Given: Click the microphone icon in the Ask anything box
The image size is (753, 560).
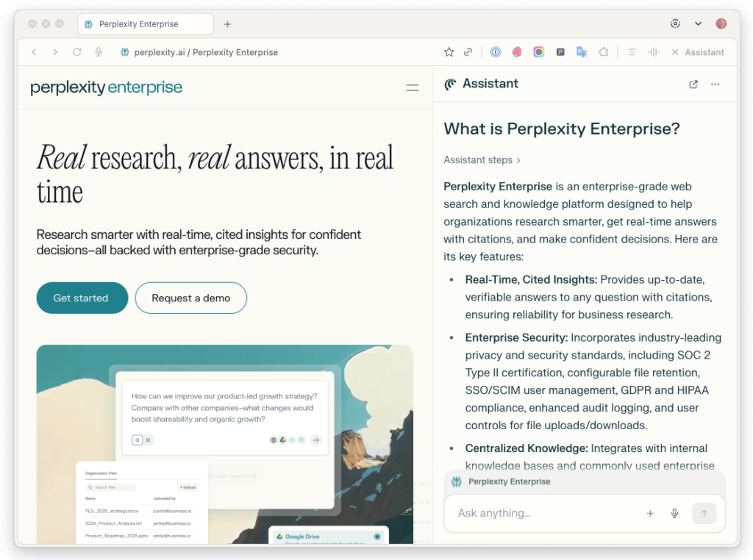Looking at the screenshot, I should click(x=674, y=514).
